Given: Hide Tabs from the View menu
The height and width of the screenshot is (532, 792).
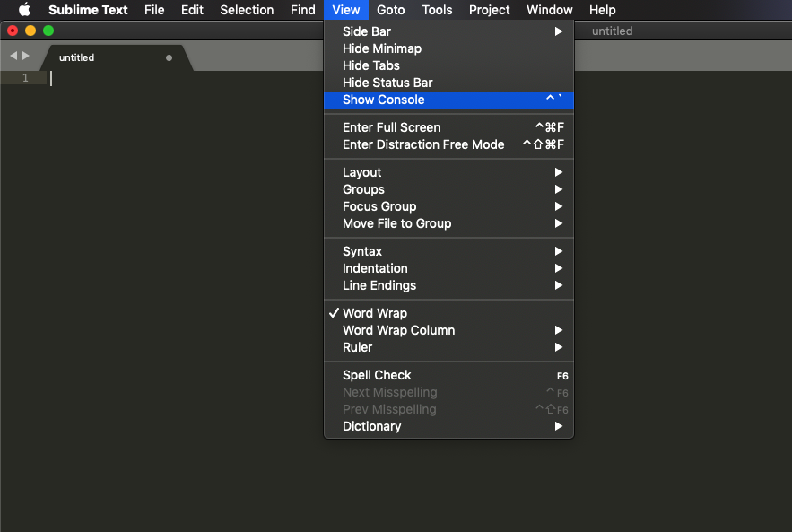Looking at the screenshot, I should tap(371, 65).
